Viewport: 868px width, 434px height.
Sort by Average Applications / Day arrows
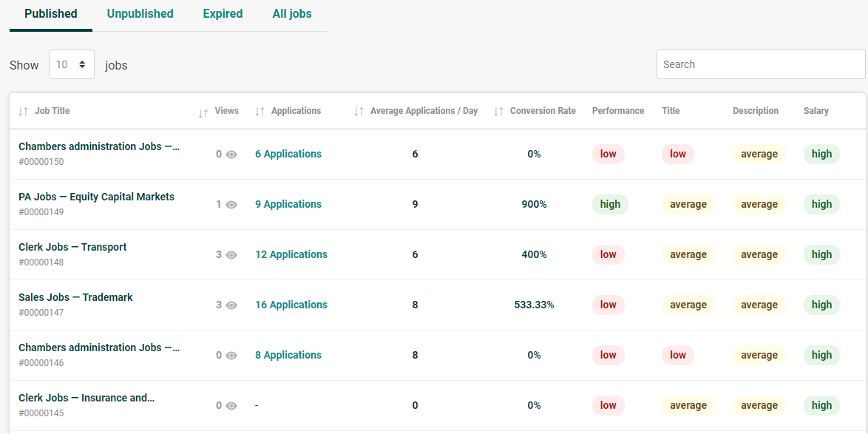[359, 111]
